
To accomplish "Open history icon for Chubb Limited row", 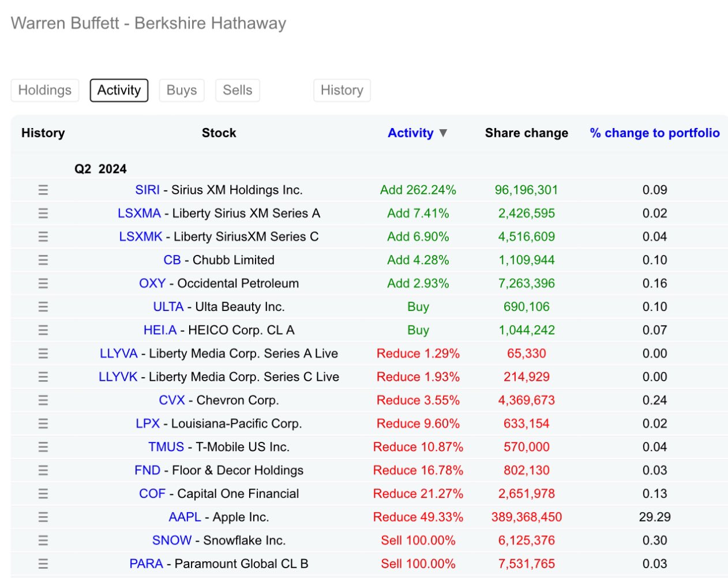I will 43,260.
